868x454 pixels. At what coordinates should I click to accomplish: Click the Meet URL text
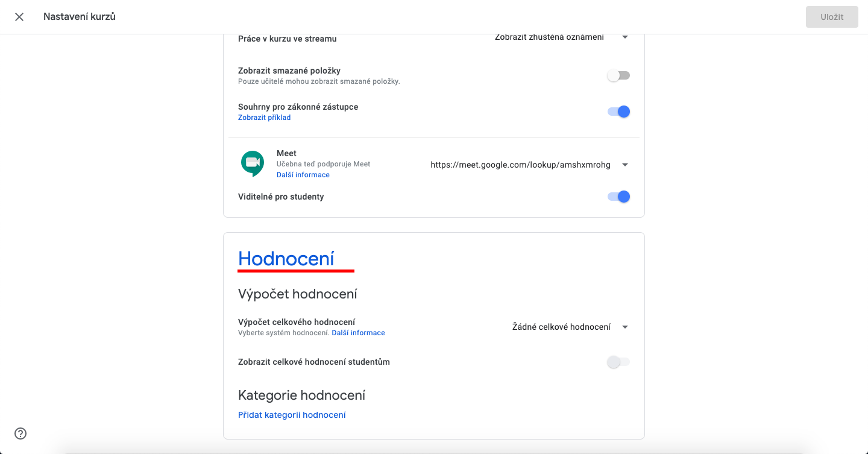pyautogui.click(x=520, y=165)
